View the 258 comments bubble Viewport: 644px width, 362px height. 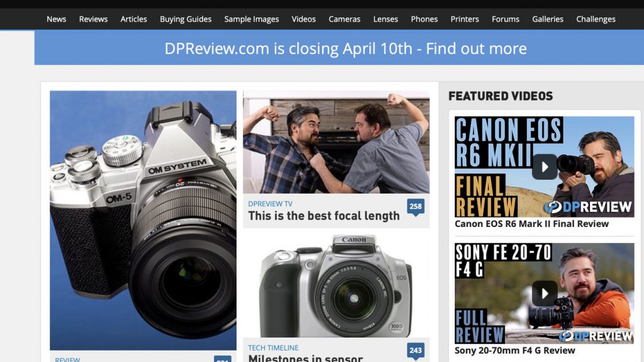pyautogui.click(x=416, y=206)
